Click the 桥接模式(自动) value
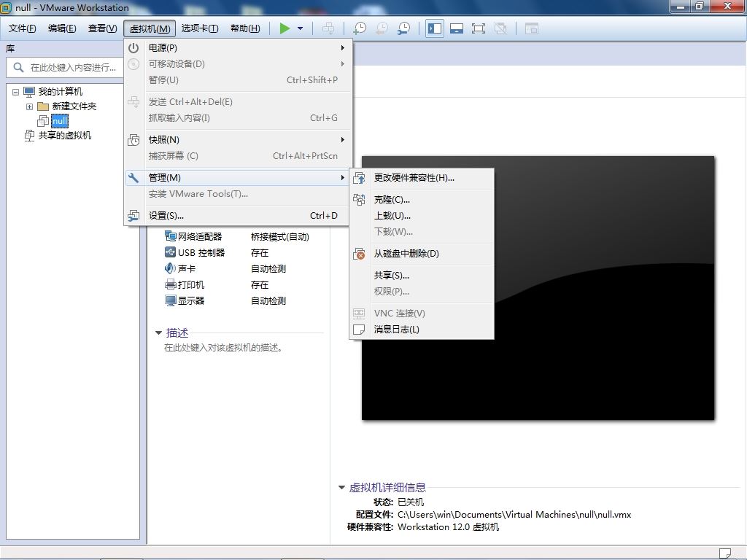Screen dimensions: 747x560 click(x=279, y=237)
